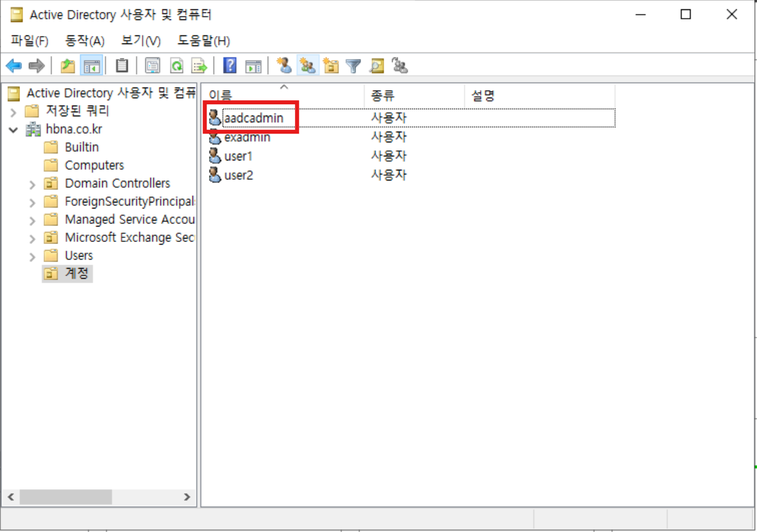Click 사용자 type cell of user2
The image size is (757, 532).
click(x=389, y=174)
